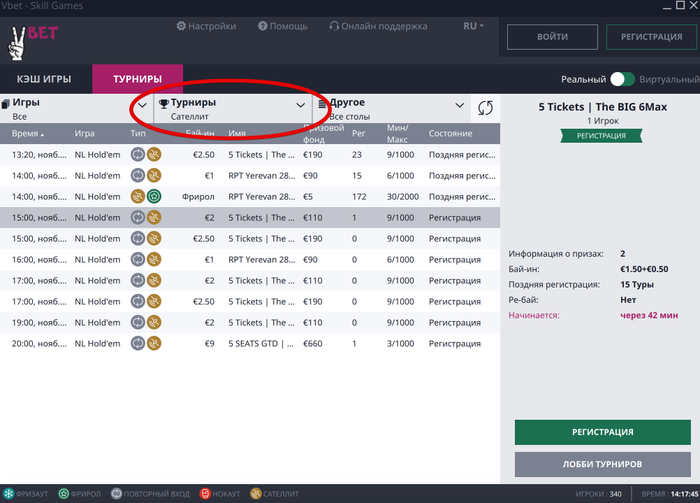
Task: Click ВРЕМЯ 14:17:45 clock
Action: 670,494
